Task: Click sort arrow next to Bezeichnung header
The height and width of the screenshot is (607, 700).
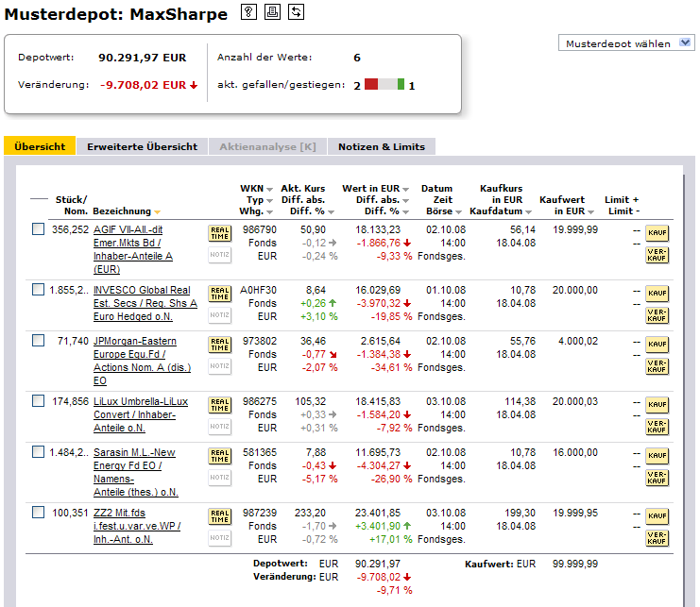Action: coord(158,211)
